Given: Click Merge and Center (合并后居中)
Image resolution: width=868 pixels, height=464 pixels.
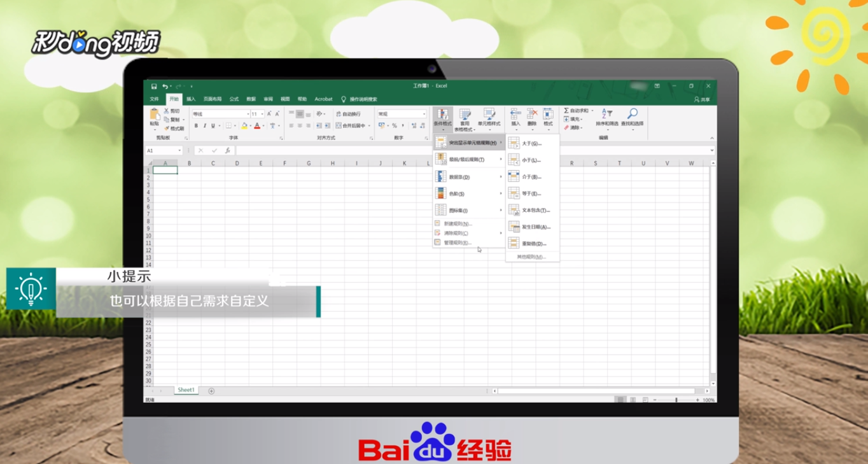Looking at the screenshot, I should click(351, 126).
